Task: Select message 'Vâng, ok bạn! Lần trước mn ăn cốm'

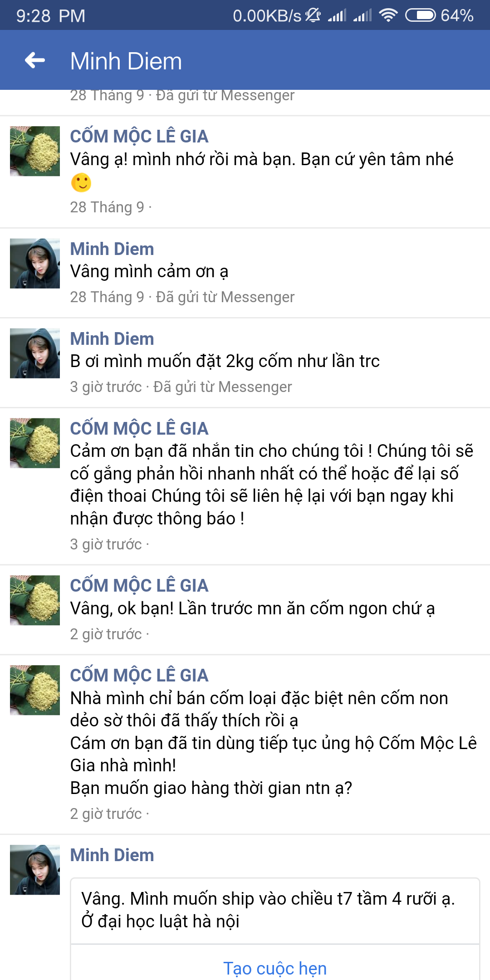Action: click(252, 608)
